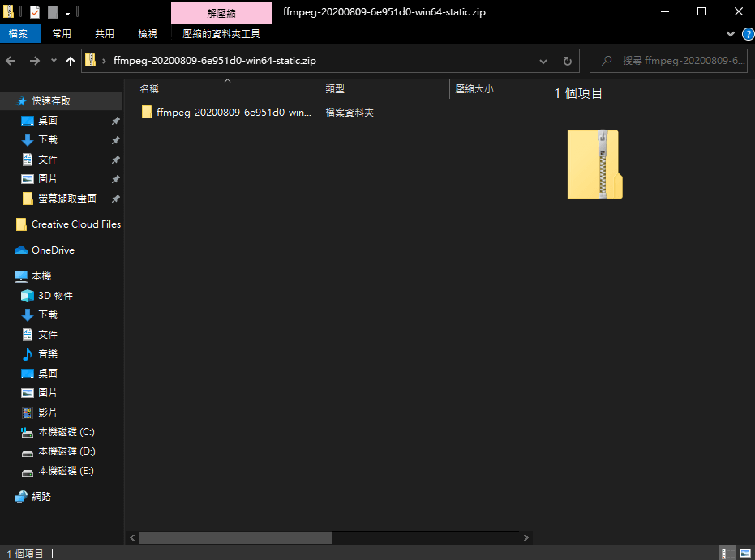Open 本機磁碟 (D:) drive
This screenshot has width=755, height=560.
[x=66, y=451]
